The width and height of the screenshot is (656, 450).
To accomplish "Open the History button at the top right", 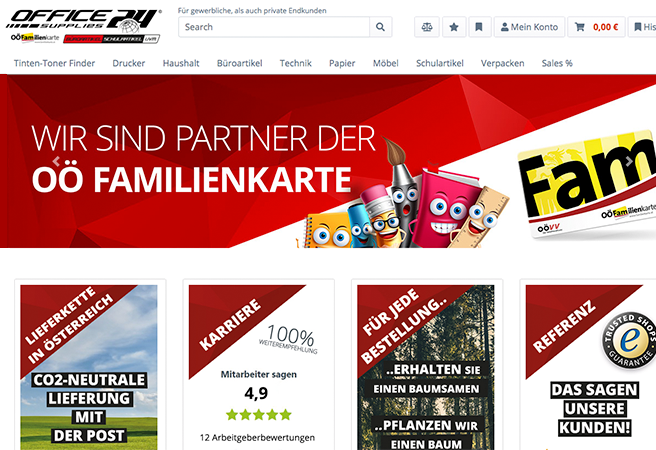I will pos(642,27).
